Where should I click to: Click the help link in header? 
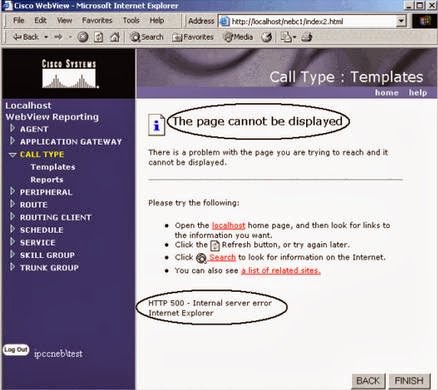[418, 93]
